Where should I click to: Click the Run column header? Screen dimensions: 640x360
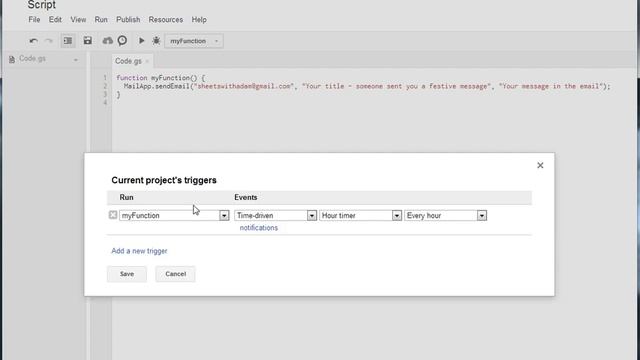[126, 197]
